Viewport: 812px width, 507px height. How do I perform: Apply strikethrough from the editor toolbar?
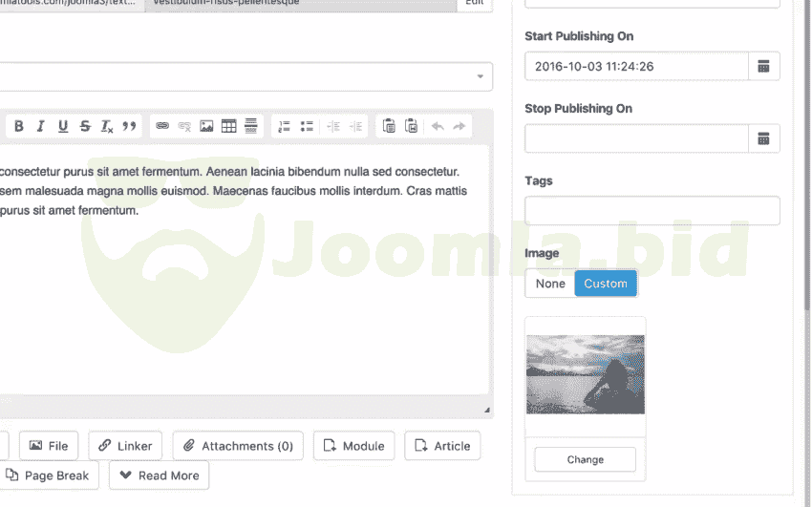[x=85, y=126]
